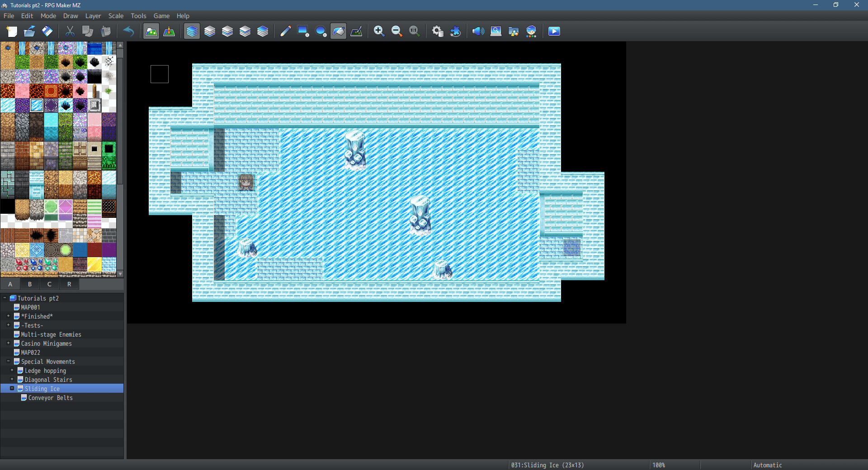Select Layer 4 in the toolbar

(262, 31)
